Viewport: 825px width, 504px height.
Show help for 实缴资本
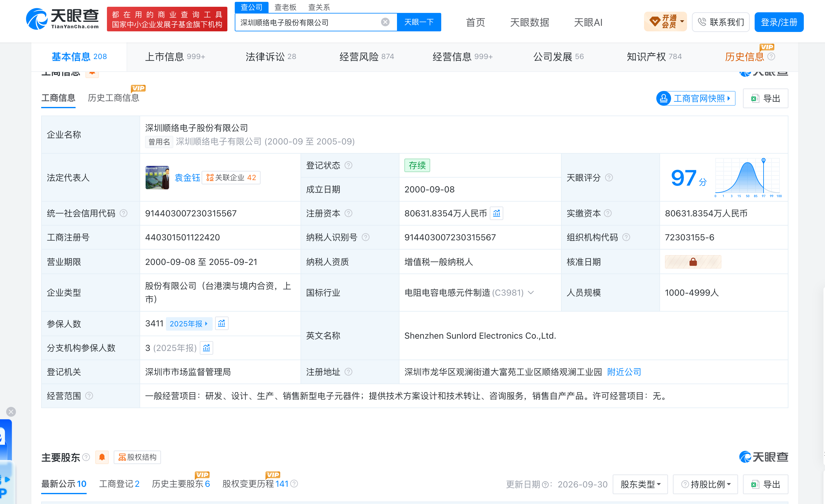pos(608,213)
